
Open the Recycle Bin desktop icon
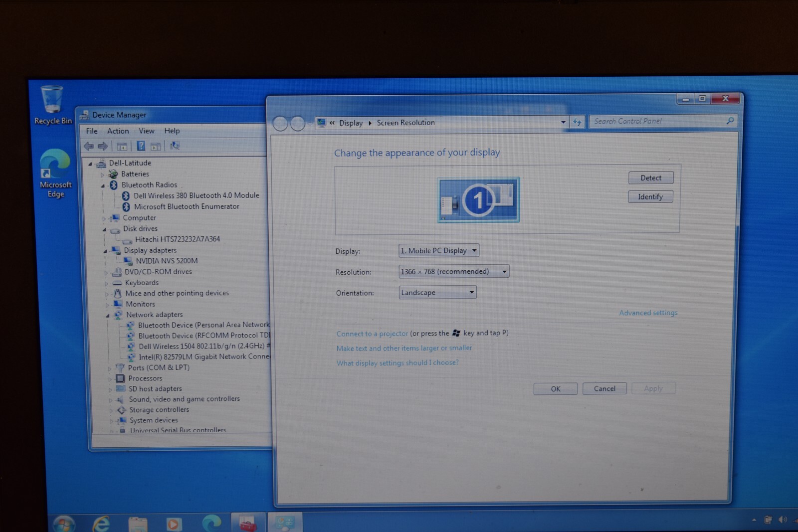[52, 105]
